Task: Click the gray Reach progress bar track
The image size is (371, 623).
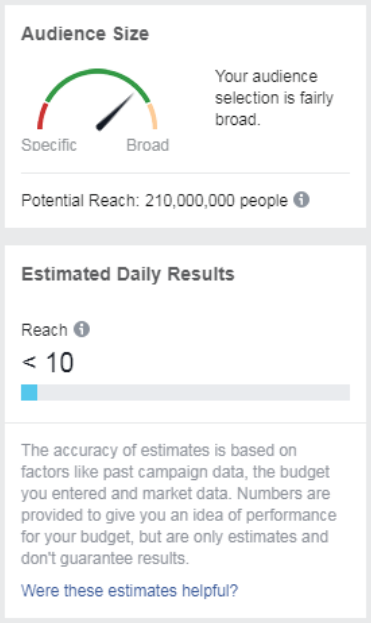Action: click(186, 392)
